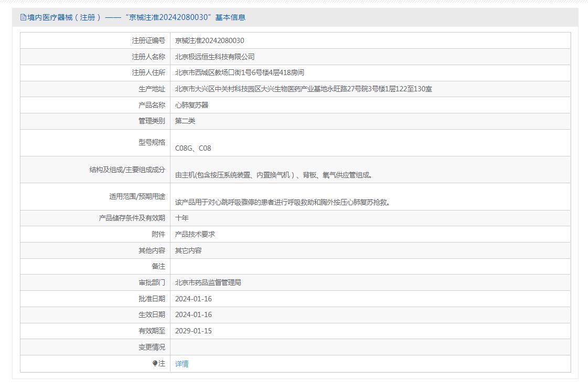Image resolution: width=588 pixels, height=389 pixels.
Task: Click the 有效期至 label
Action: click(152, 331)
